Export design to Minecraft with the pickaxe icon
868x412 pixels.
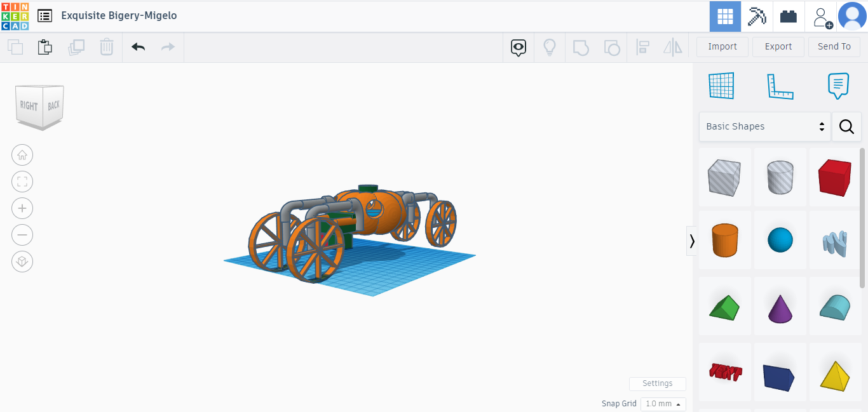tap(756, 16)
